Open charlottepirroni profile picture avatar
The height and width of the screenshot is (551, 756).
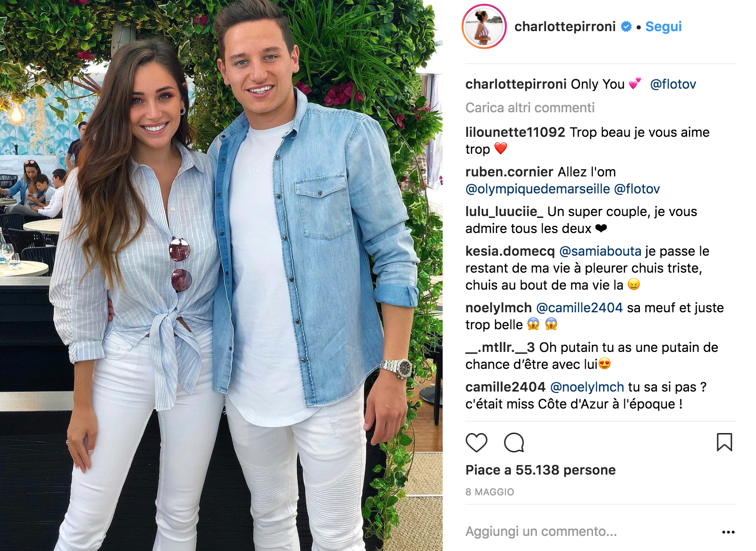[x=484, y=26]
